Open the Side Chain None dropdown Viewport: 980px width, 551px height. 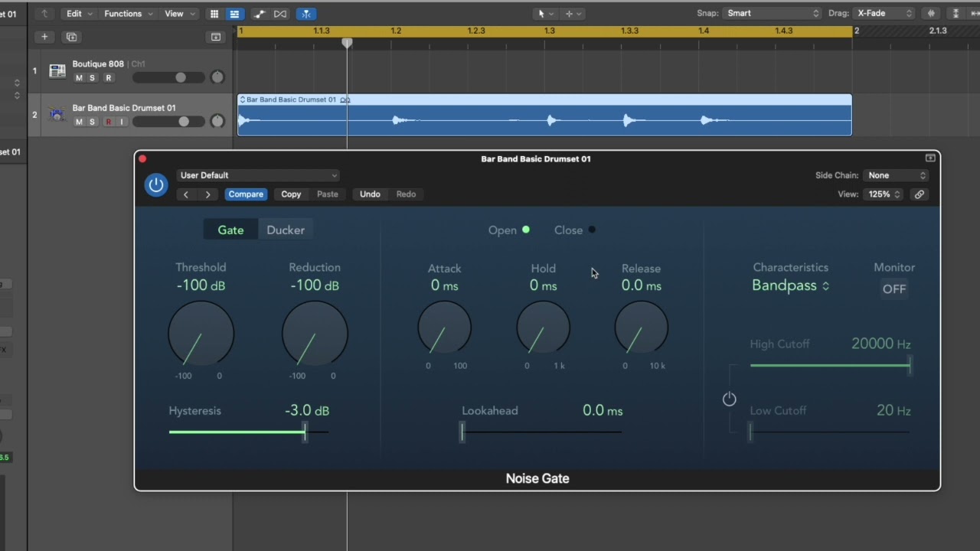pyautogui.click(x=896, y=175)
